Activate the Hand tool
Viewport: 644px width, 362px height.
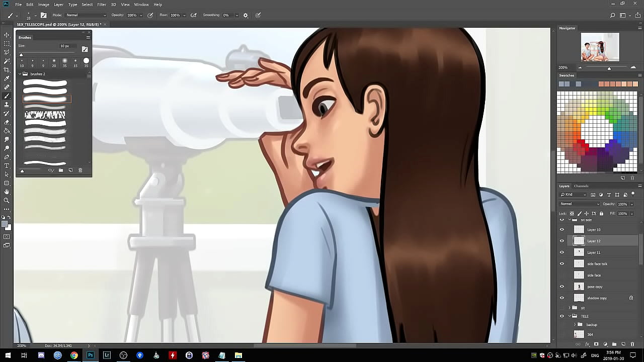tap(7, 192)
